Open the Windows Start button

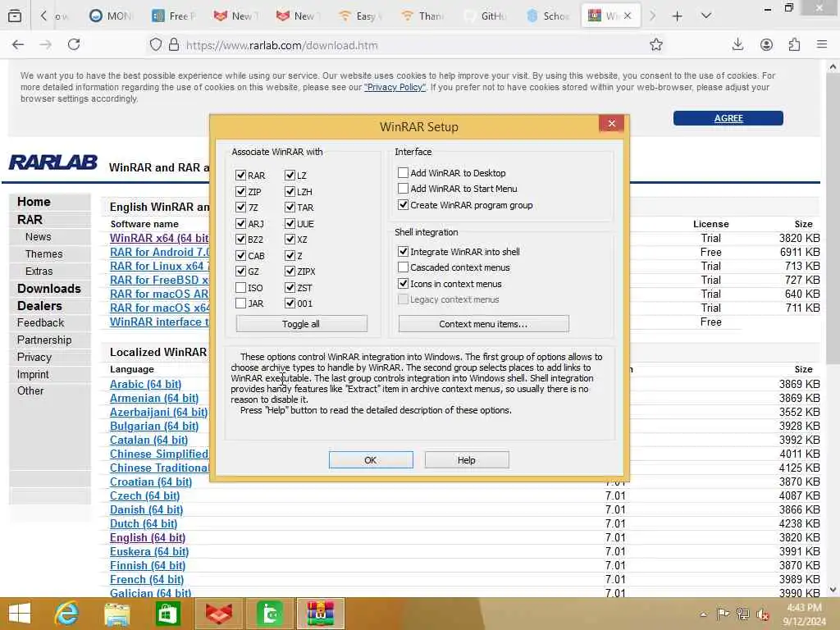(x=20, y=614)
